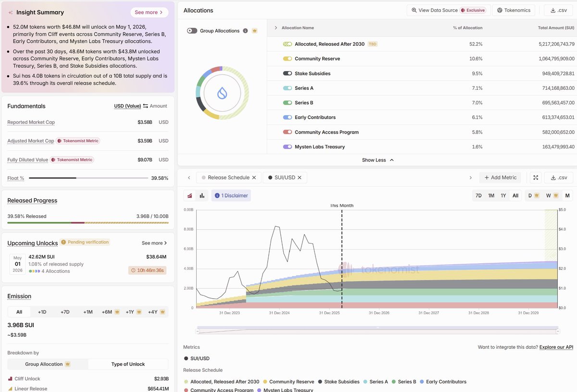
Task: Expand the Allocation Name column chevron
Action: (276, 28)
